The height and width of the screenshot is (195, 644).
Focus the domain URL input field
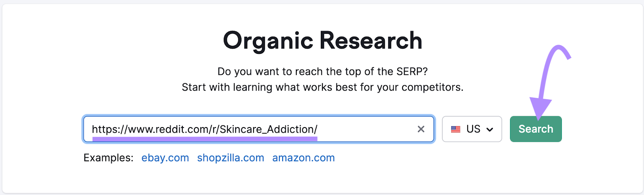tap(258, 129)
